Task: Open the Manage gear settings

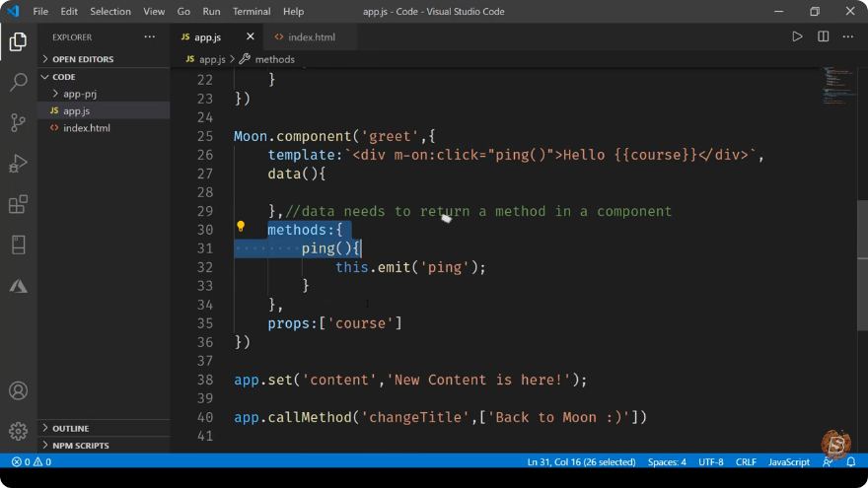Action: [x=19, y=431]
